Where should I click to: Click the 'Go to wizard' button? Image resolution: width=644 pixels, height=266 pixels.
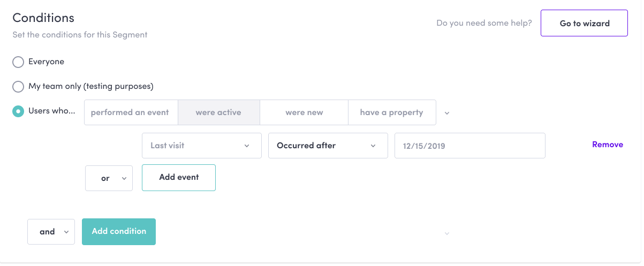(x=584, y=23)
